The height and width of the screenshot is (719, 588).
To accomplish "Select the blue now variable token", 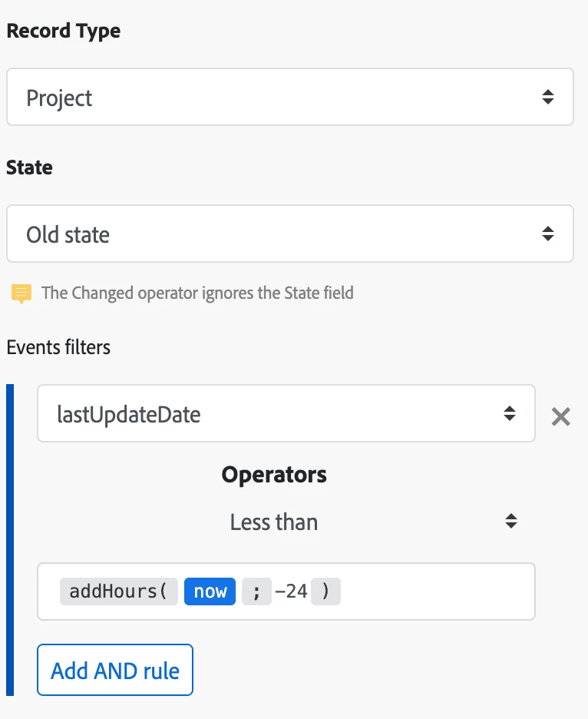I will [210, 591].
